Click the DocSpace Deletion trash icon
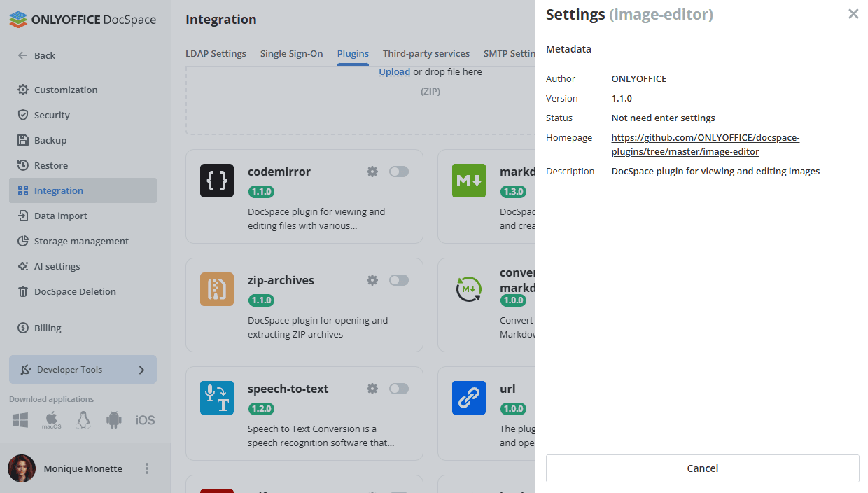This screenshot has height=493, width=868. point(23,291)
